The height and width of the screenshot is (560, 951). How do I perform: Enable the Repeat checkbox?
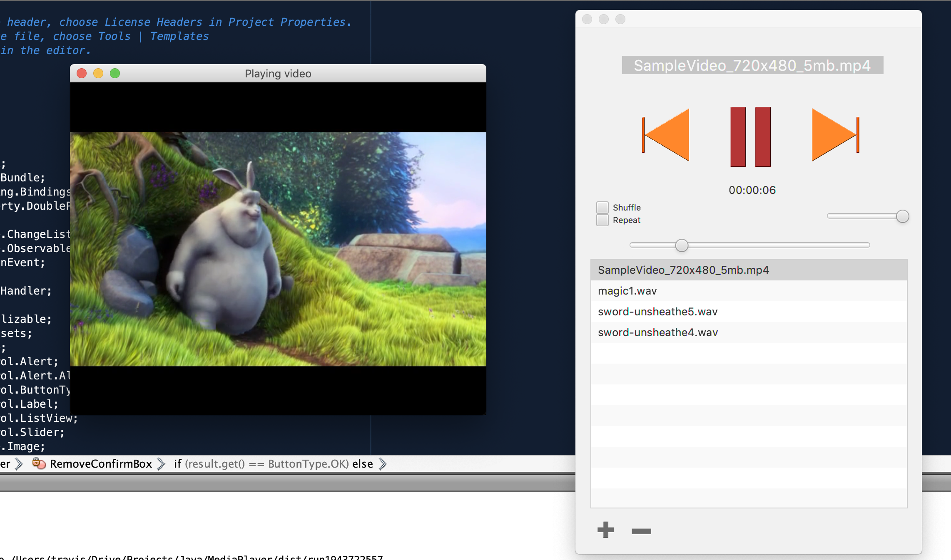coord(602,220)
